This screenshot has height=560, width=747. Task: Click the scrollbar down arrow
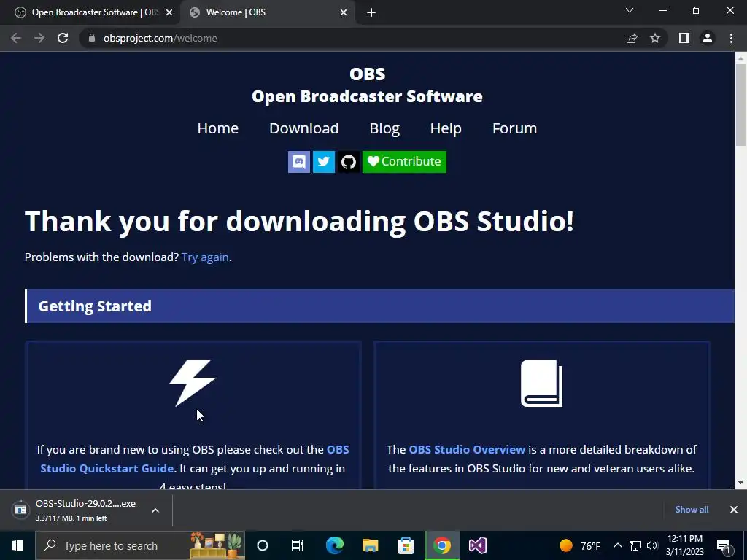tap(740, 483)
